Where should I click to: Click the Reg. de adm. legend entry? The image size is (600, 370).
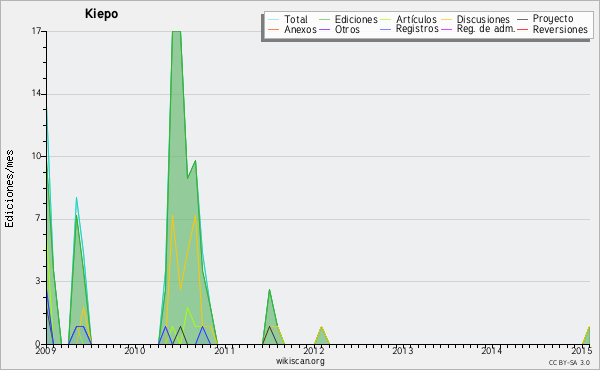[x=478, y=29]
